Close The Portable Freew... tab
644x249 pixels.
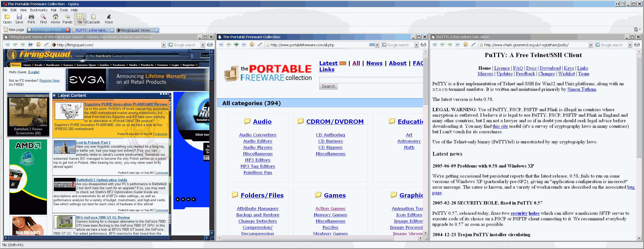[x=68, y=30]
